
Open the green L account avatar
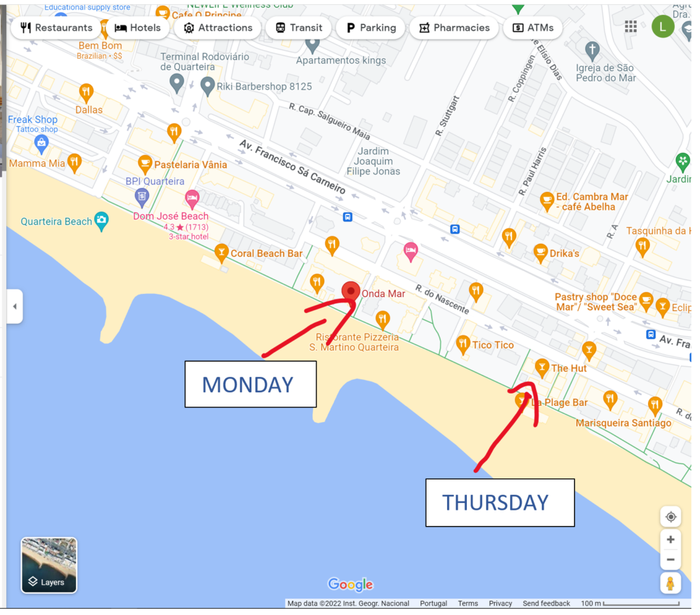pos(662,27)
